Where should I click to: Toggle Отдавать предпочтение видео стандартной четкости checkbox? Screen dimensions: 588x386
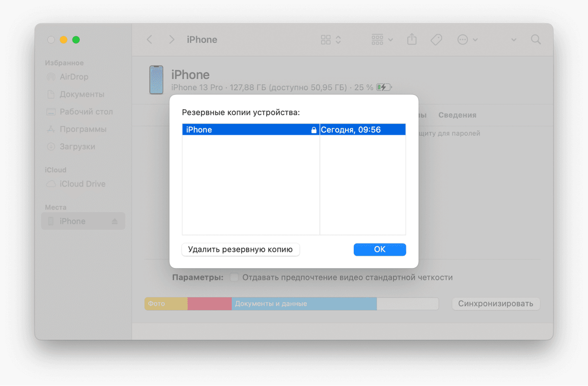pos(234,277)
